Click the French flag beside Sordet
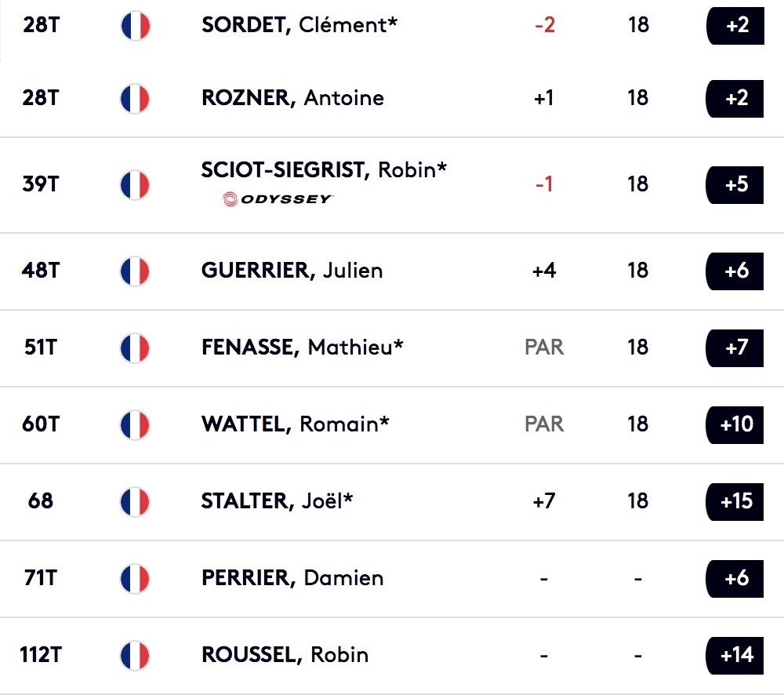784x695 pixels. pyautogui.click(x=135, y=25)
